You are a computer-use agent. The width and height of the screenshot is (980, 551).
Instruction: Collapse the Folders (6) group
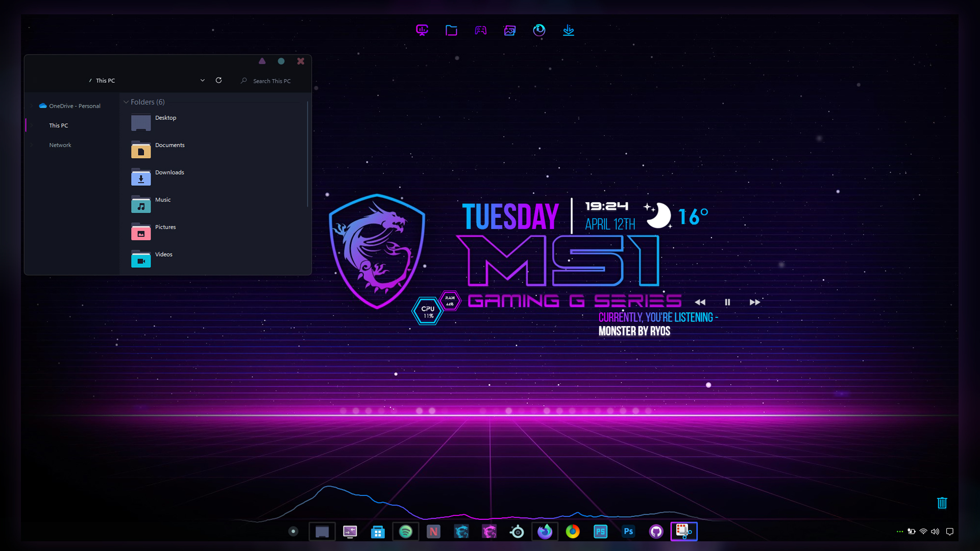click(x=126, y=102)
